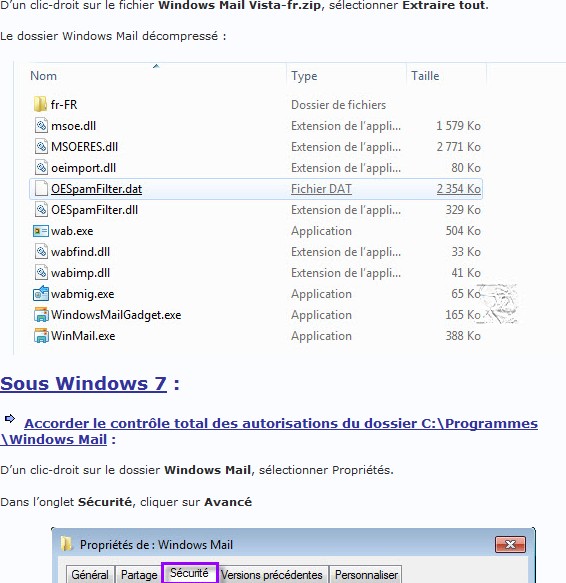Sort the list by the Type column

304,76
